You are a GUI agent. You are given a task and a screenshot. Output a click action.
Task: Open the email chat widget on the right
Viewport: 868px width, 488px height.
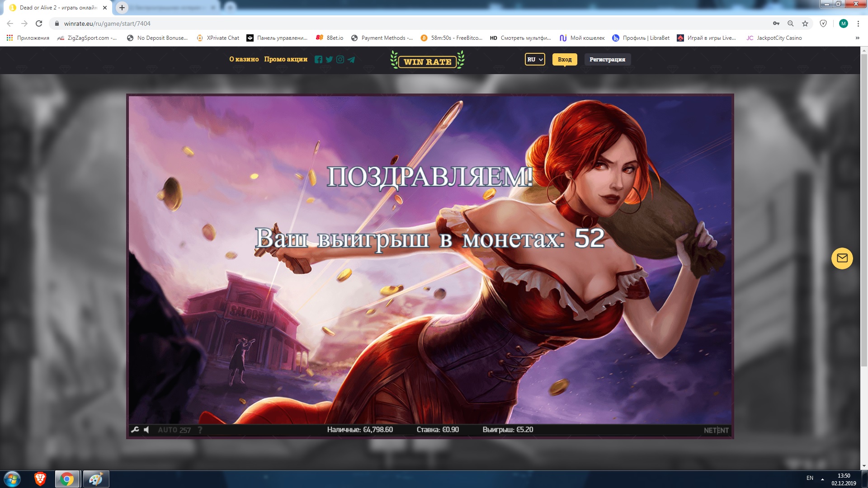coord(842,259)
